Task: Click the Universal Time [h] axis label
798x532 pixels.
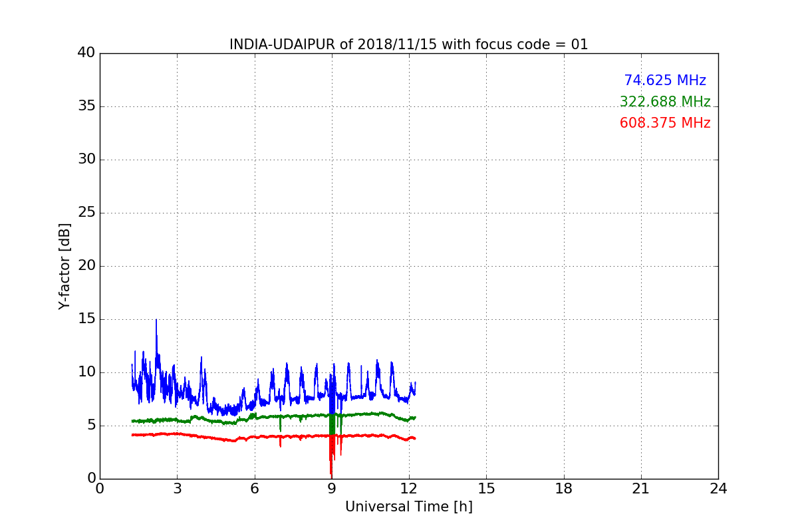Action: coord(408,507)
